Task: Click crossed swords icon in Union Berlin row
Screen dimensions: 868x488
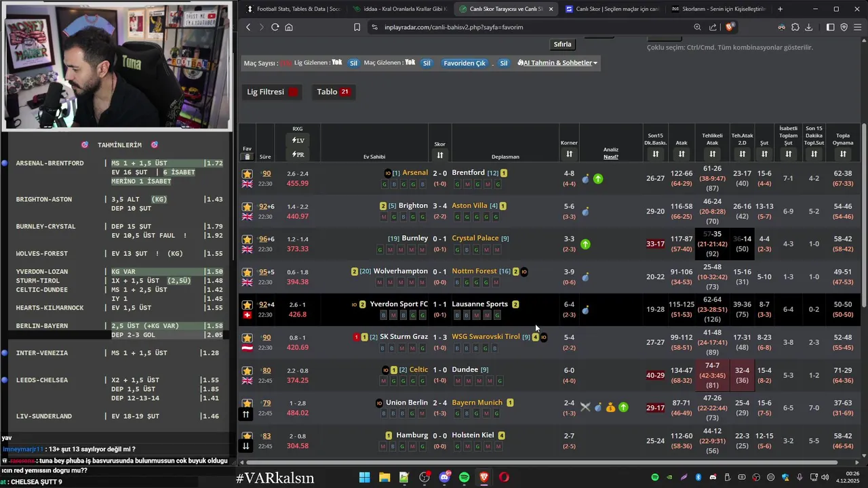Action: [x=585, y=407]
